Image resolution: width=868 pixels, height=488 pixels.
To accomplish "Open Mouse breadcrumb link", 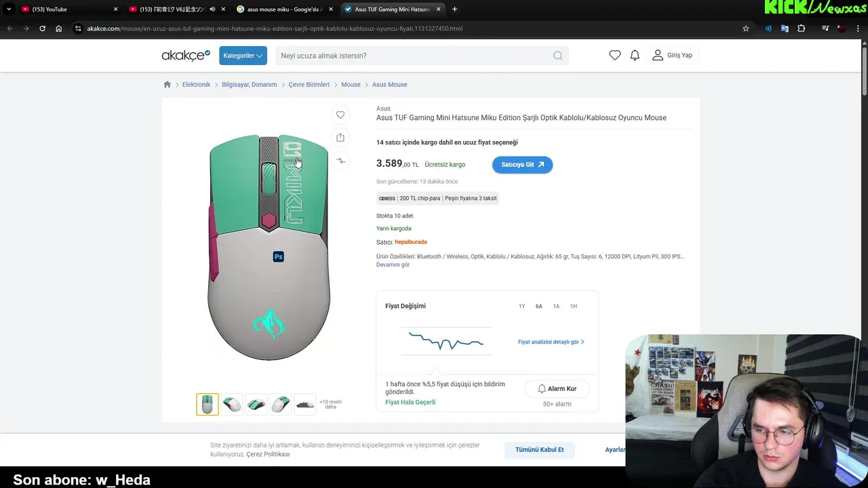I will [351, 85].
